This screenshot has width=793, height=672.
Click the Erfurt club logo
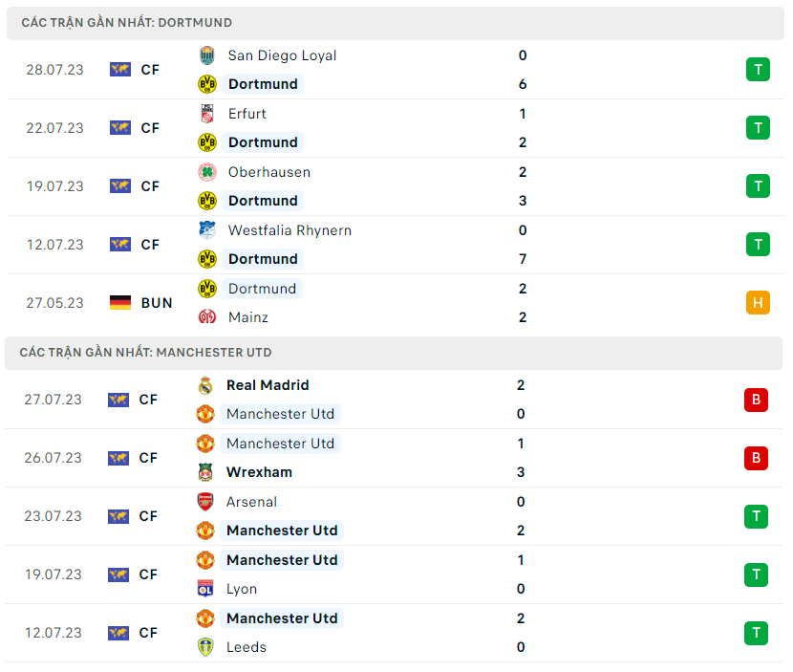click(x=206, y=114)
